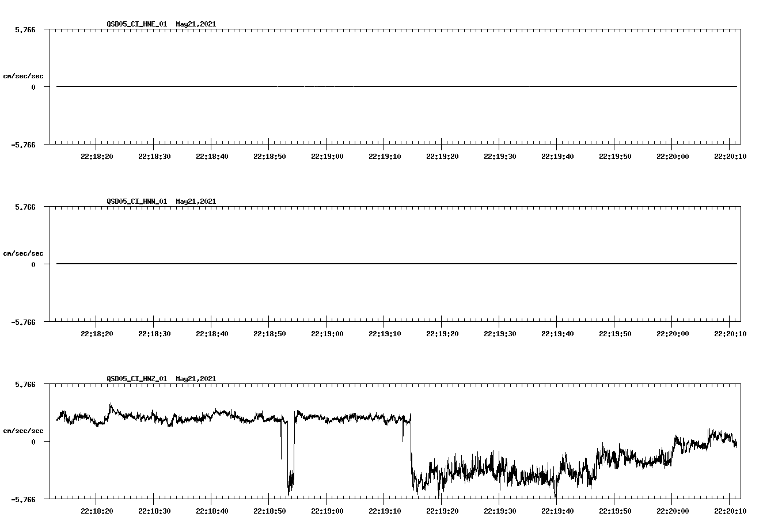Screen dimensions: 782x532
Task: Click 22:19:00 time label under HNE plot
Action: coord(327,157)
